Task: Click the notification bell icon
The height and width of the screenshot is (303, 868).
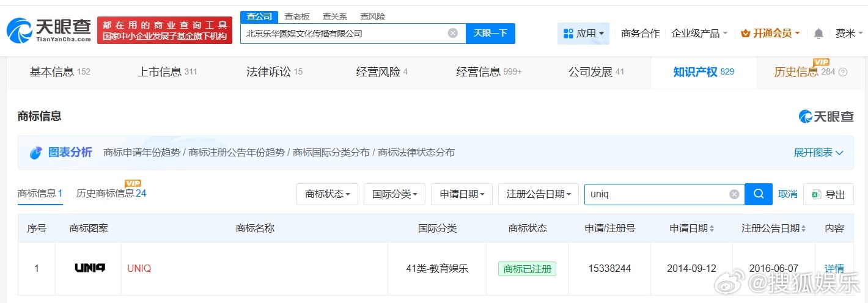Action: [x=818, y=34]
